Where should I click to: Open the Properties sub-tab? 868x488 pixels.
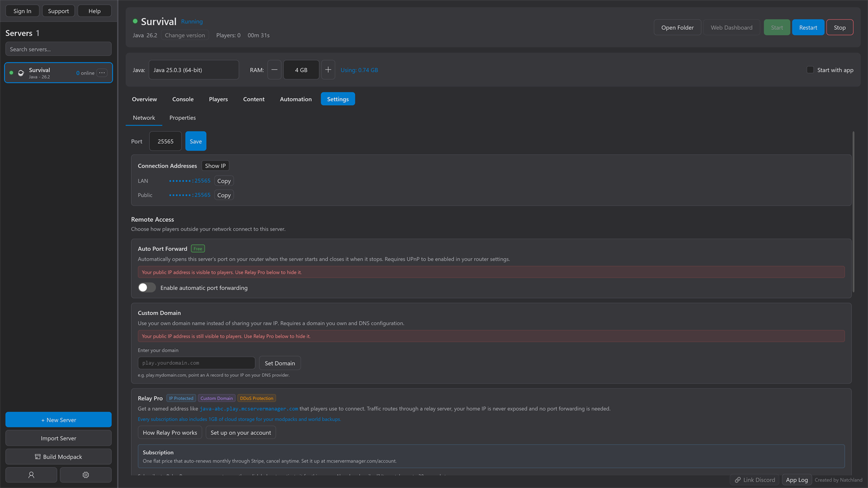(x=182, y=118)
